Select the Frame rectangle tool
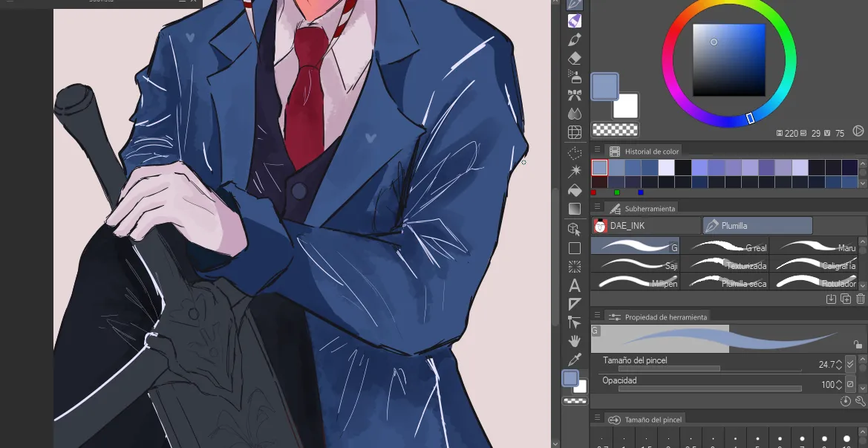This screenshot has width=868, height=448. coord(575,248)
